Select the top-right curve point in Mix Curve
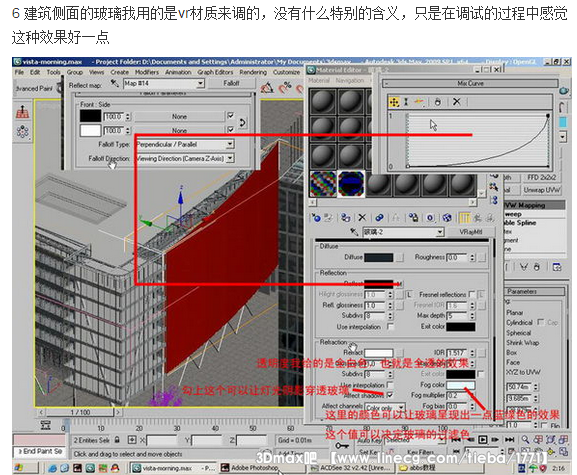This screenshot has width=577, height=475. [x=548, y=116]
